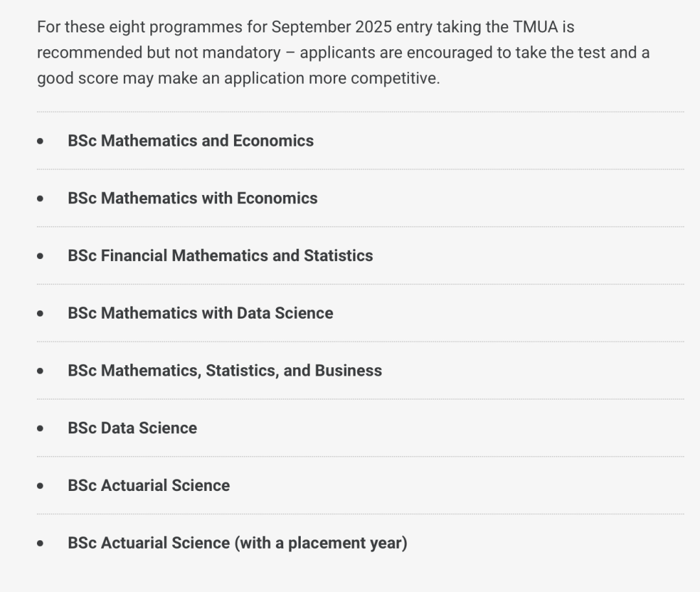The image size is (700, 592).
Task: Open BSc Mathematics with Data Science
Action: 200,313
